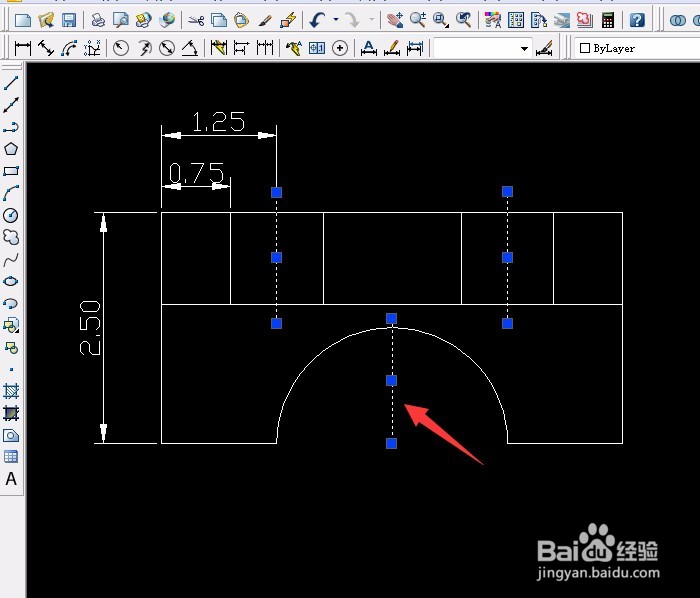The width and height of the screenshot is (700, 598).
Task: Cut selection with the scissors icon
Action: pos(196,20)
